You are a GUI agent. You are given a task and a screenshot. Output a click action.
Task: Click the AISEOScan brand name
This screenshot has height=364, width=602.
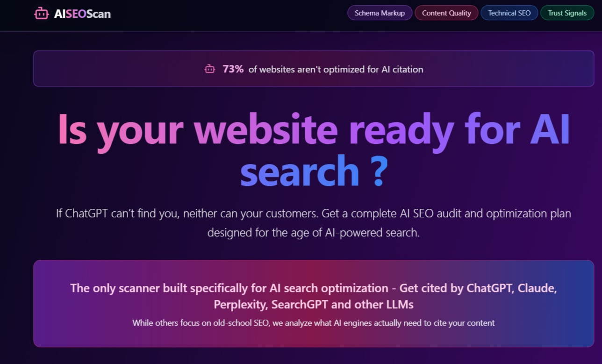coord(82,14)
